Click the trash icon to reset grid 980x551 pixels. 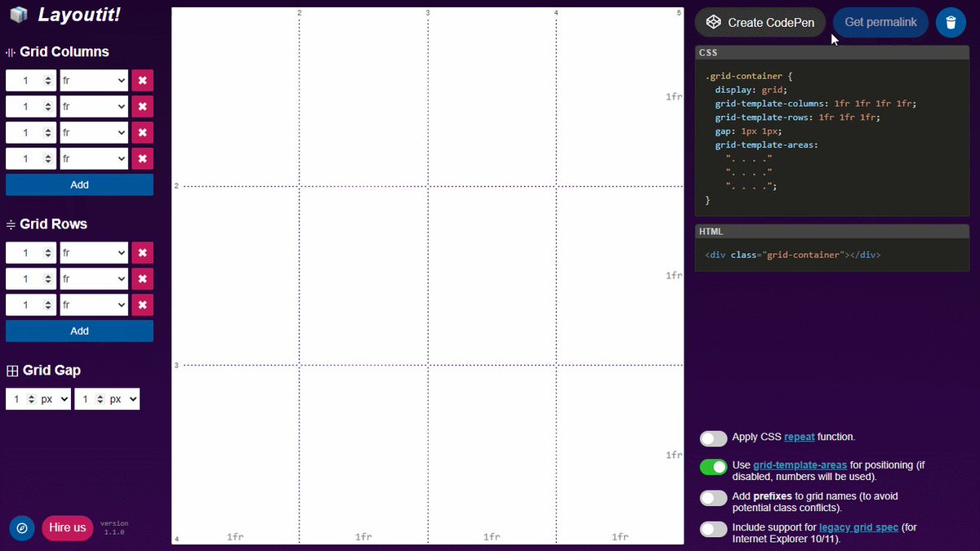point(951,22)
